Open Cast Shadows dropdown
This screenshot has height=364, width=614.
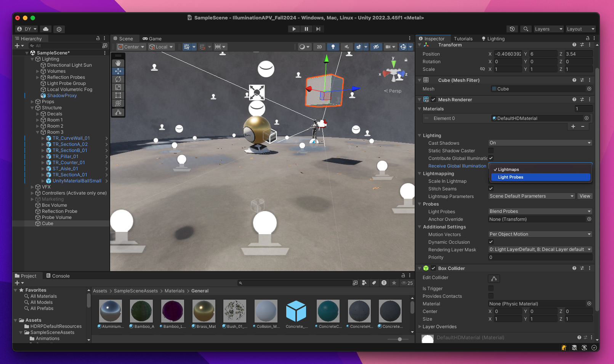coord(540,143)
